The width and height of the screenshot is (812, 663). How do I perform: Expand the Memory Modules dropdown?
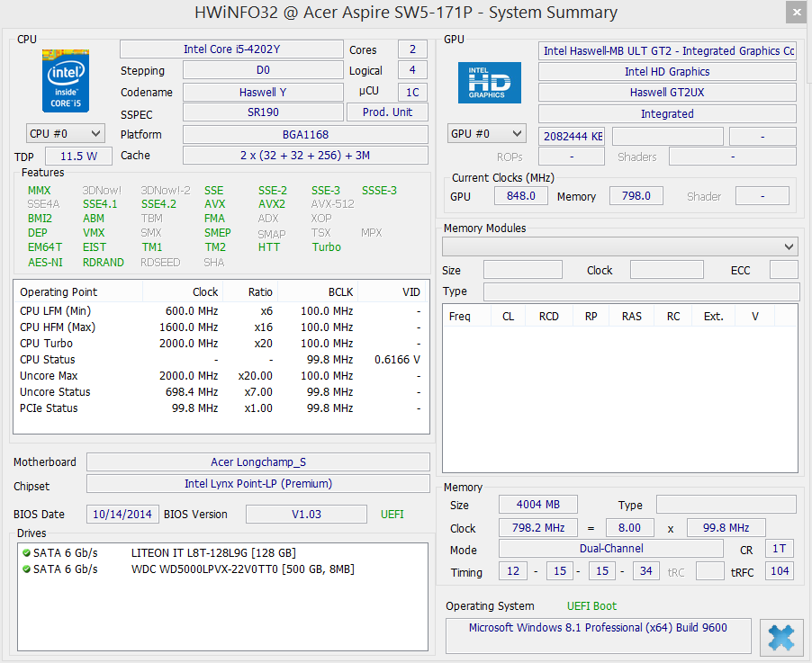[620, 246]
